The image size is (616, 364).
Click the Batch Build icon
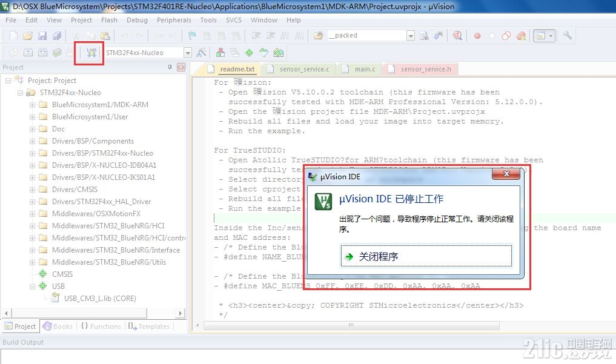[57, 53]
